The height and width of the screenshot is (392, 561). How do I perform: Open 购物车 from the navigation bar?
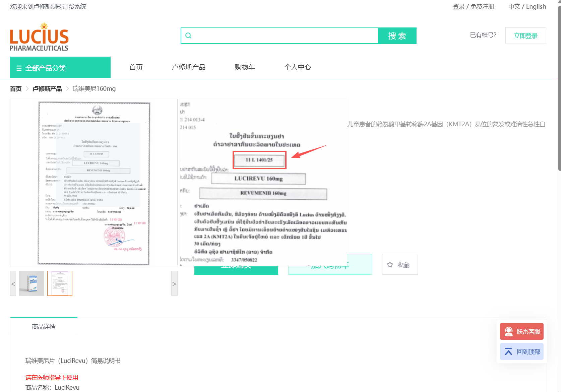(x=245, y=67)
